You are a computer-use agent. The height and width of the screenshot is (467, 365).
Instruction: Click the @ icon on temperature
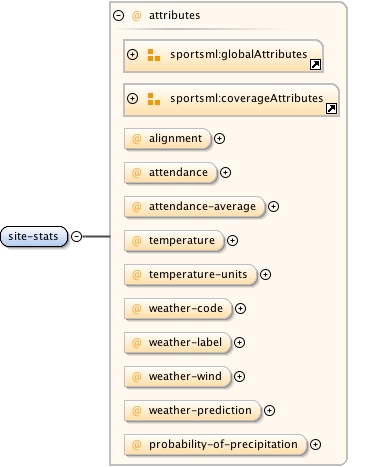(137, 240)
